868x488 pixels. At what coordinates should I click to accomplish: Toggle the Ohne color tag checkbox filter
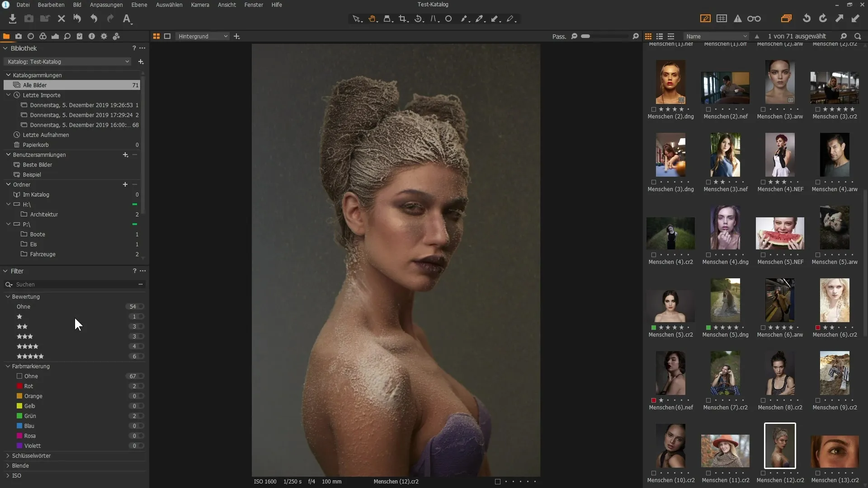coord(19,376)
